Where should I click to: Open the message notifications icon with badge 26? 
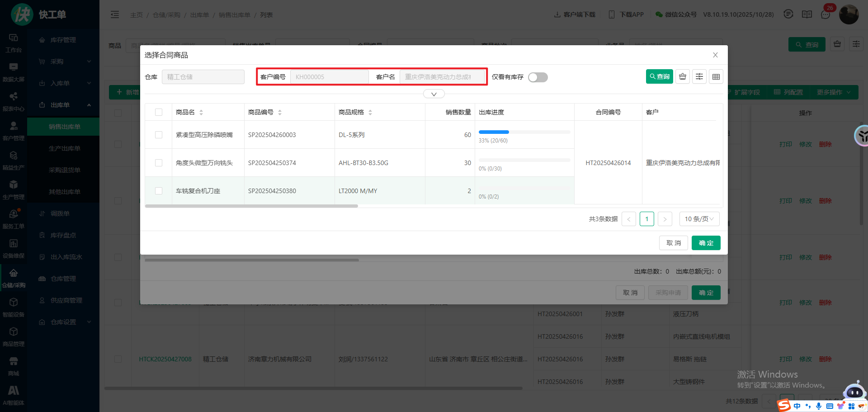(826, 14)
